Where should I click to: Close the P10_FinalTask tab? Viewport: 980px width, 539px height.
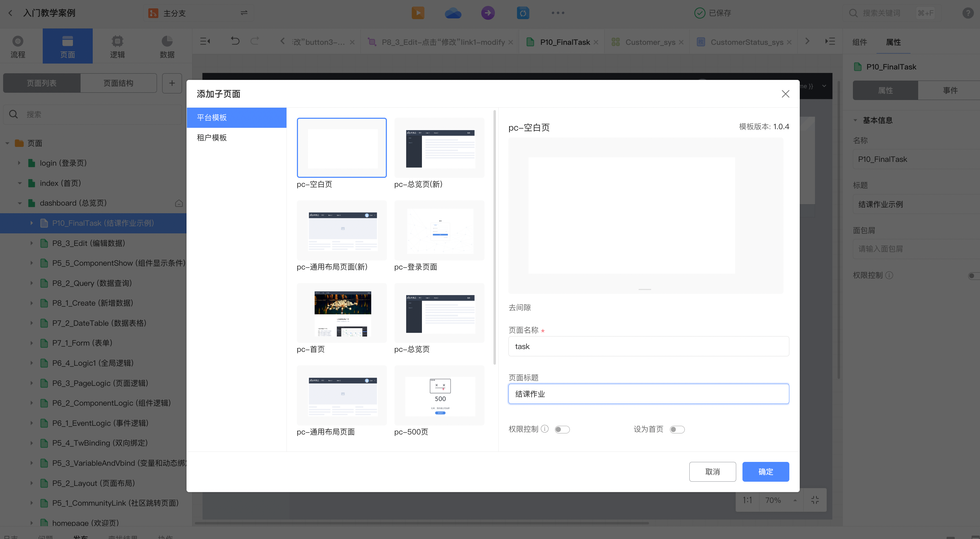(x=596, y=42)
